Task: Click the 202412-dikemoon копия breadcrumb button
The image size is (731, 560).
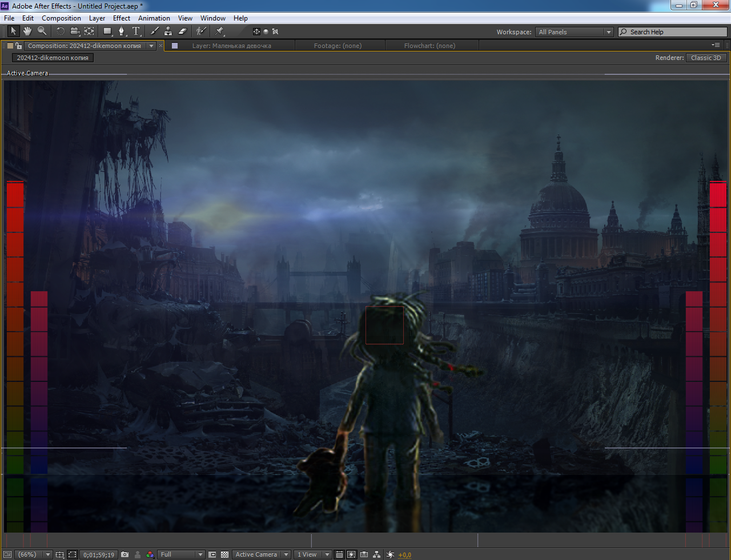Action: click(x=53, y=58)
